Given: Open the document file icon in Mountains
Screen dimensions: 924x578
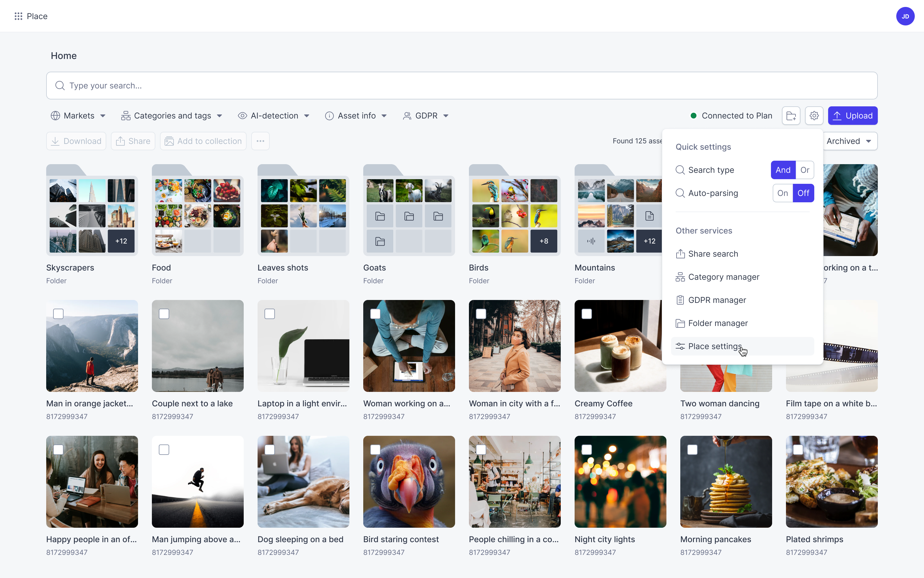Looking at the screenshot, I should (649, 216).
